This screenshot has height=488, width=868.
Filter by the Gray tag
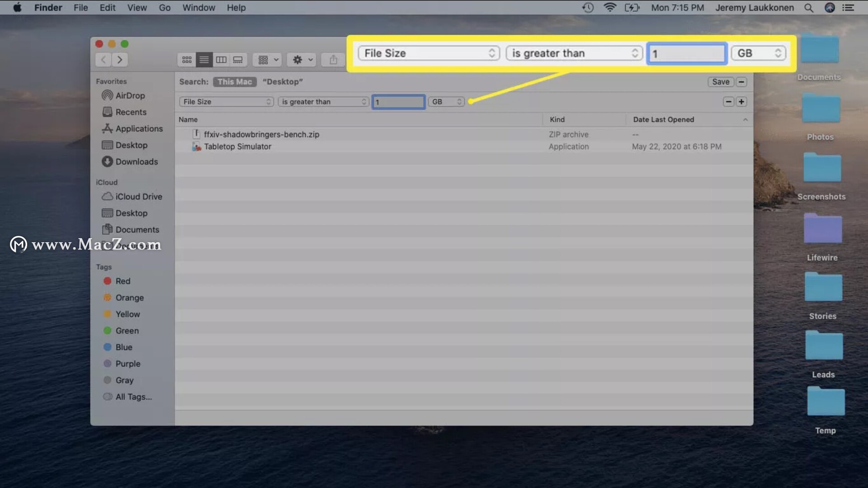coord(118,380)
